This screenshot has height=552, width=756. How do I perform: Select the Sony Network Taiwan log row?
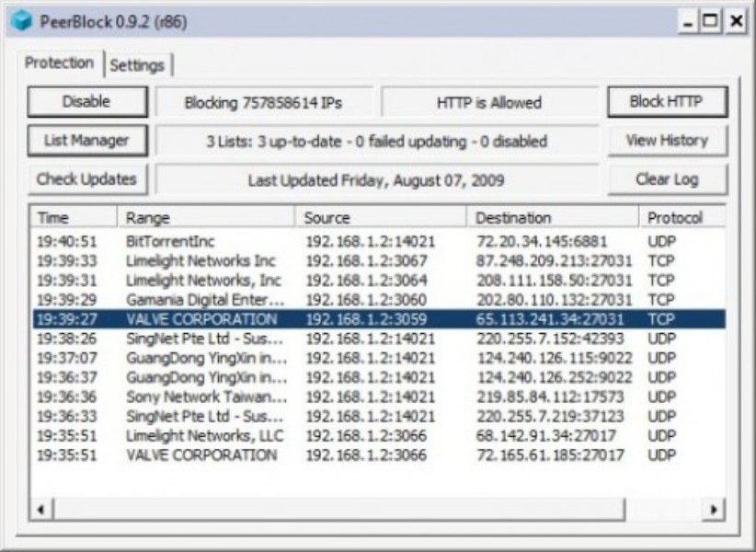coord(206,397)
